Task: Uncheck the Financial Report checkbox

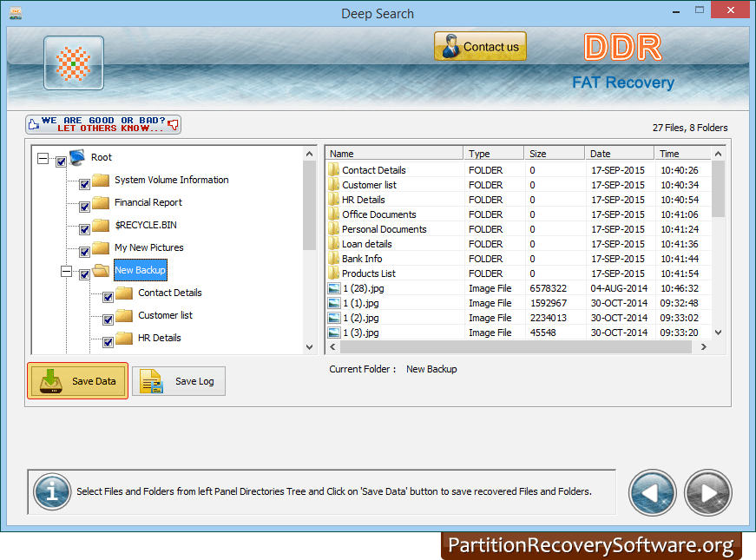Action: [84, 207]
